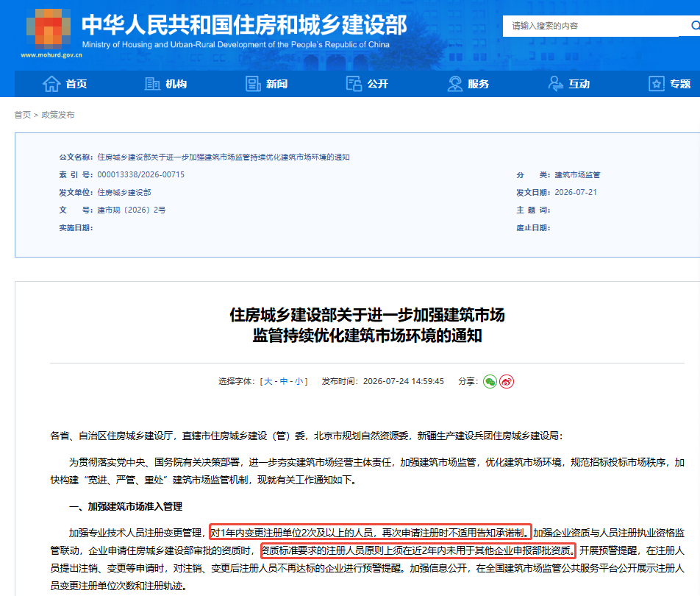Screen dimensions: 700x596
Task: Click the 专题 star icon
Action: tap(656, 84)
